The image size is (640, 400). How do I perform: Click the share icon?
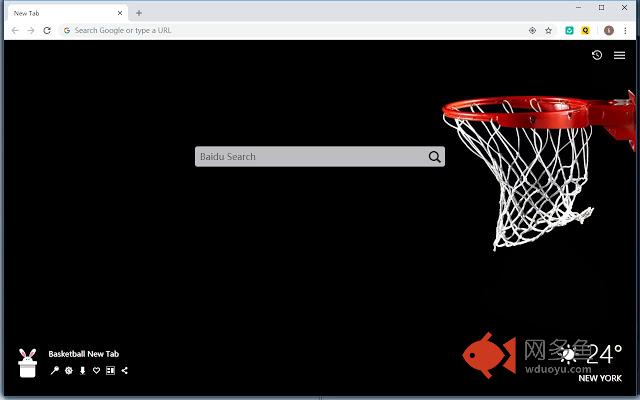click(x=124, y=370)
